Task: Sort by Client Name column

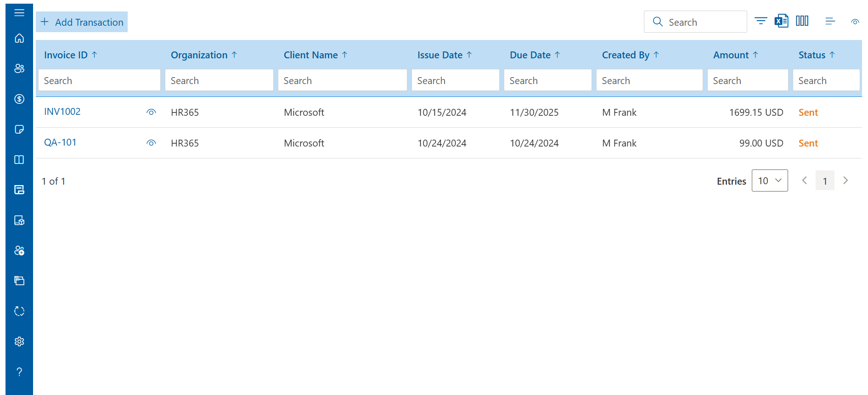Action: (x=316, y=55)
